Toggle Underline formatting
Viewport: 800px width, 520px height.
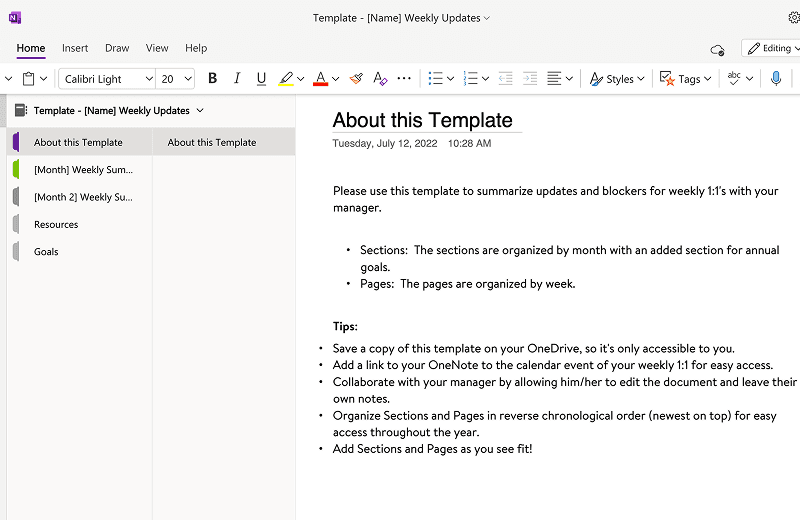pos(261,79)
